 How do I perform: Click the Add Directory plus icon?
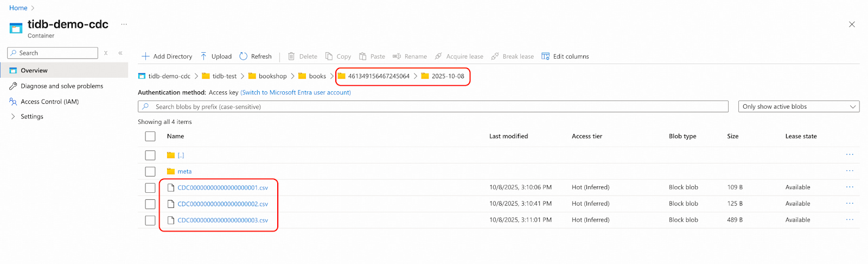145,56
